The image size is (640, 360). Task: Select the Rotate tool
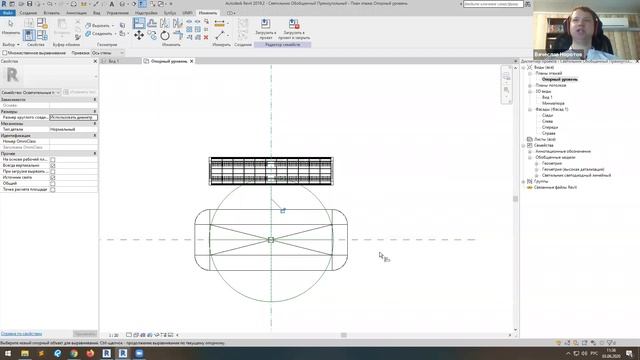click(x=164, y=36)
